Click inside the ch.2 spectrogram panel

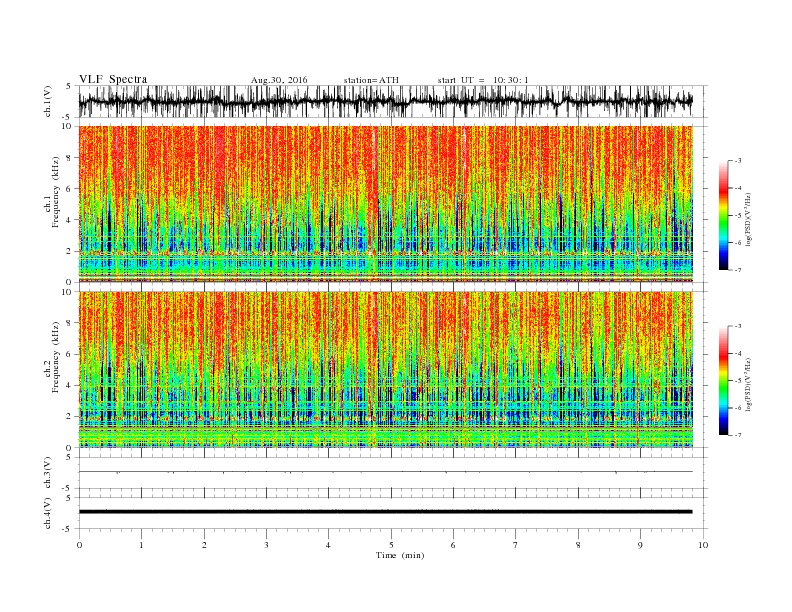[385, 370]
